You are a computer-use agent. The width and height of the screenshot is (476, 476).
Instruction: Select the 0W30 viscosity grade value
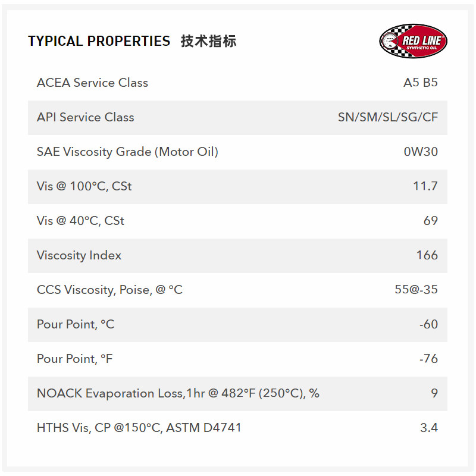(420, 152)
